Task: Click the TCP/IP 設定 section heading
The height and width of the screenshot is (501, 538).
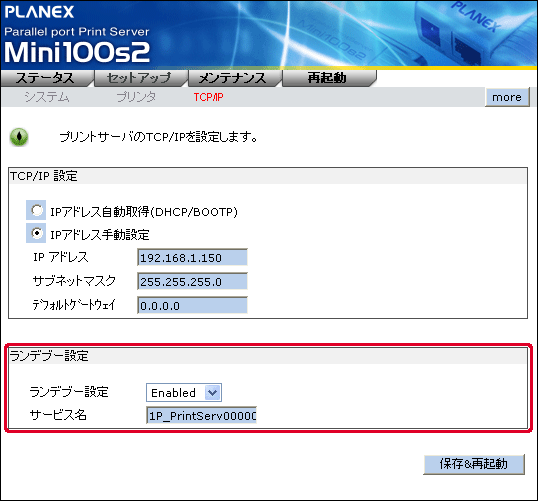Action: [44, 176]
